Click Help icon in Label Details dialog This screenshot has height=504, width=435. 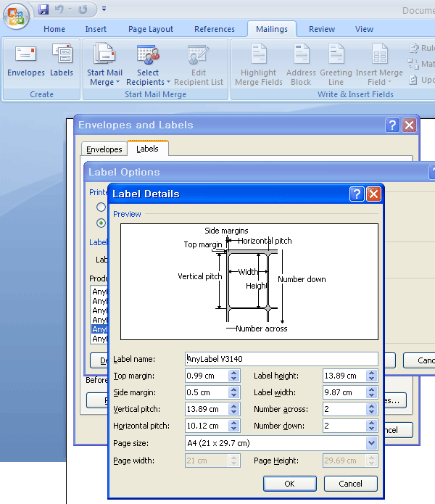[357, 194]
